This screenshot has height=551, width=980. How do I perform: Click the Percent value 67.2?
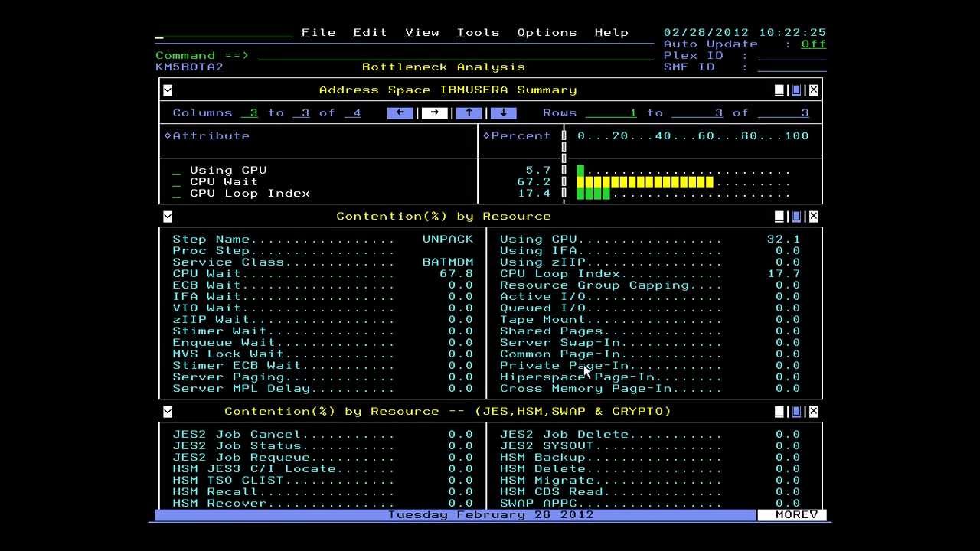point(534,182)
